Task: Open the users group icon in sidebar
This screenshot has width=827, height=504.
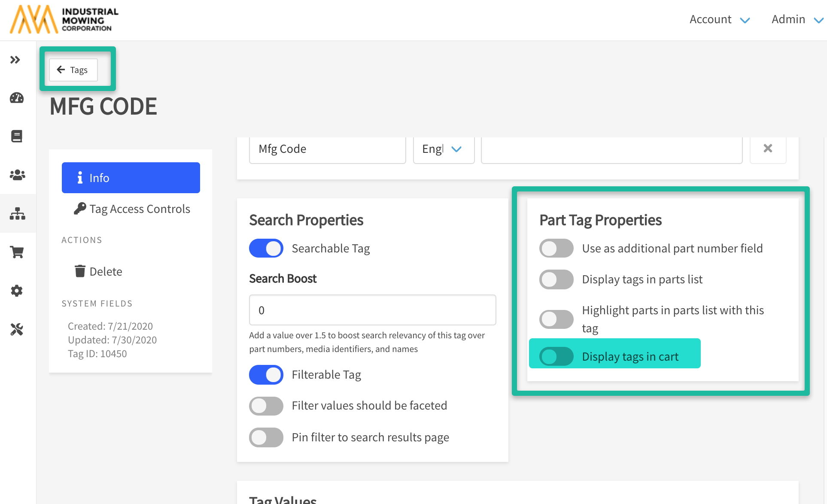Action: coord(17,175)
